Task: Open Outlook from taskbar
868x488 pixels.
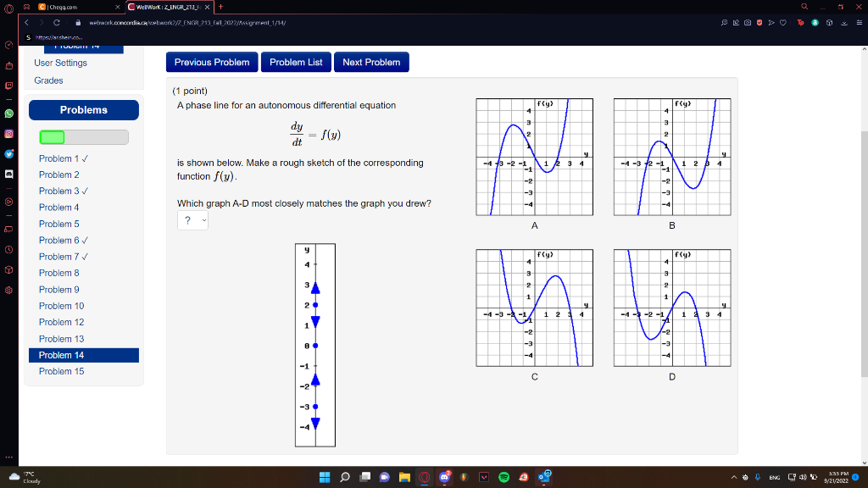Action: coord(544,477)
